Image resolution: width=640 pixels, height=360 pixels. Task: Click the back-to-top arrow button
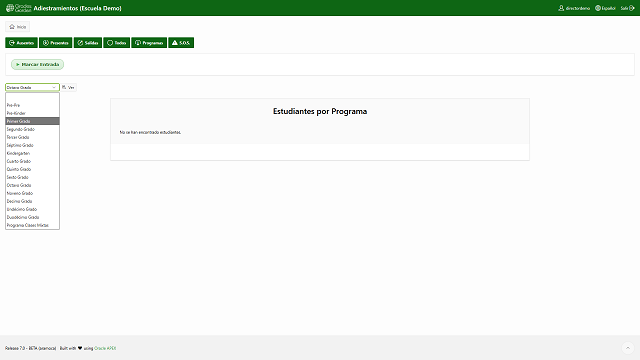tap(628, 348)
